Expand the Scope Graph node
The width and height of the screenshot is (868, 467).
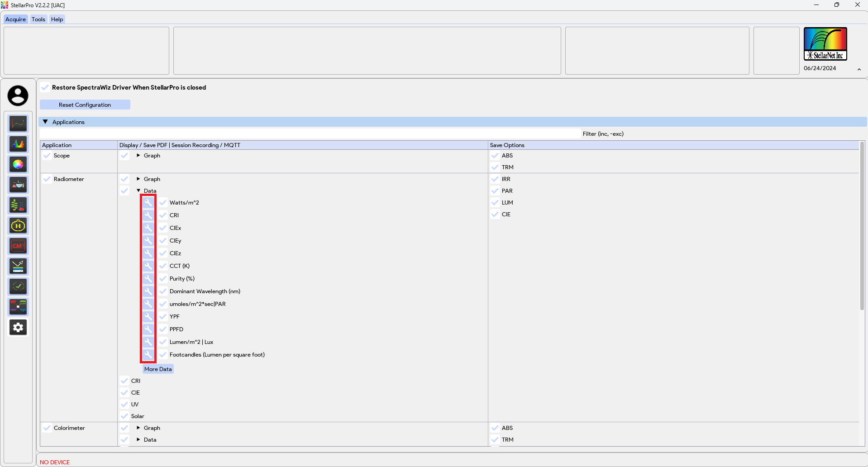pyautogui.click(x=138, y=156)
